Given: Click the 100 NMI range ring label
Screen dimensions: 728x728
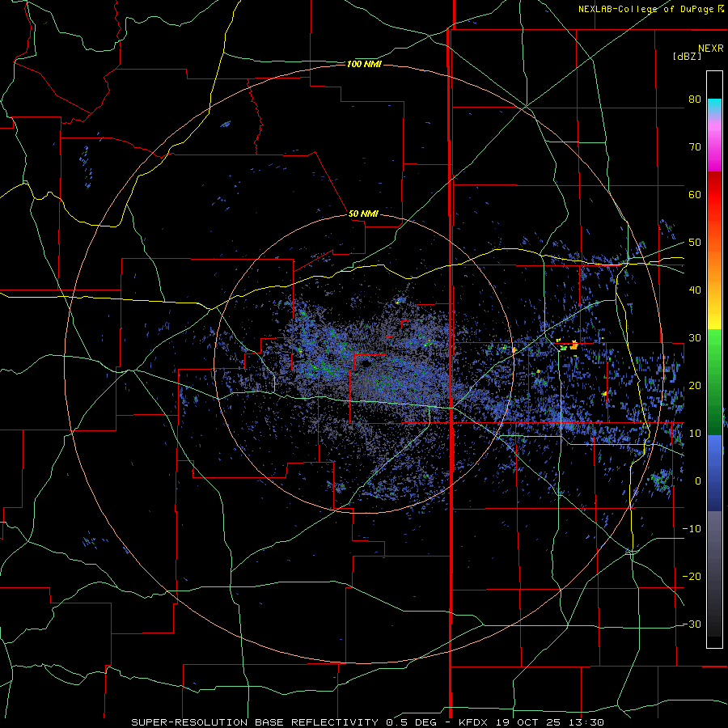Looking at the screenshot, I should 364,64.
